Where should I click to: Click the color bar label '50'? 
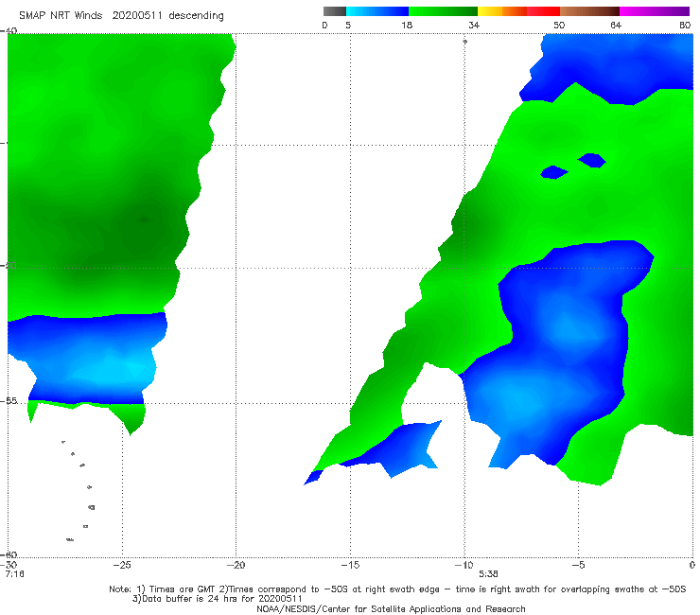[x=559, y=26]
